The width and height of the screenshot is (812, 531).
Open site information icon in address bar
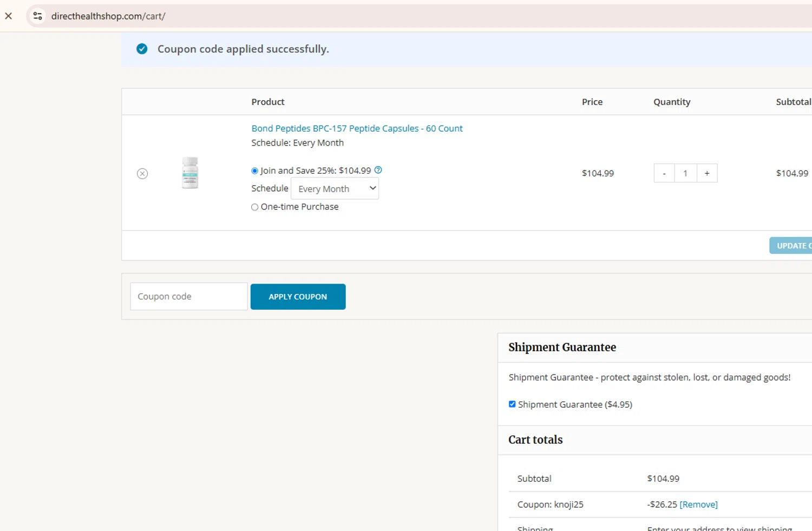pyautogui.click(x=37, y=16)
